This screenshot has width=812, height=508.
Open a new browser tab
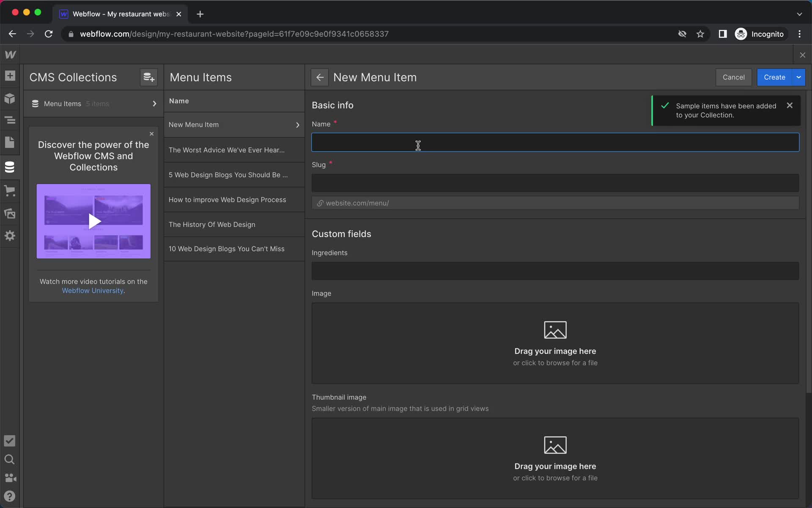[x=200, y=14]
